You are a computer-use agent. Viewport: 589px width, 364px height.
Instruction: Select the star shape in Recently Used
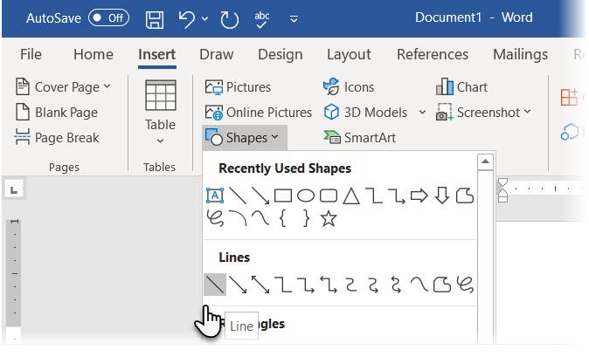coord(329,219)
